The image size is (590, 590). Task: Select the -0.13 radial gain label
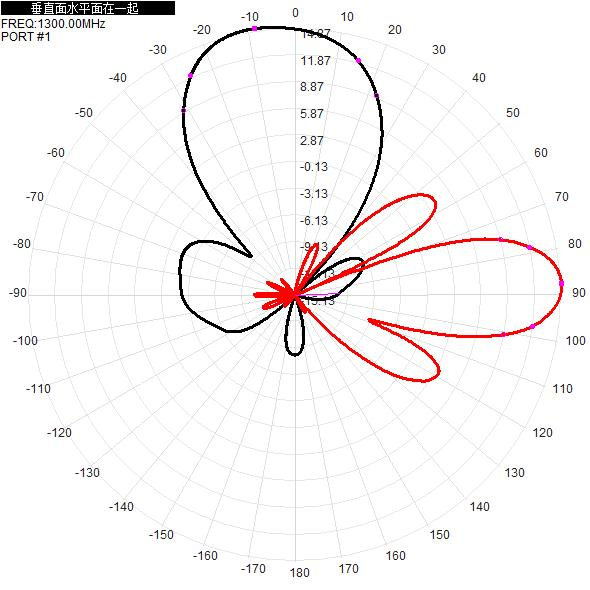pyautogui.click(x=314, y=167)
